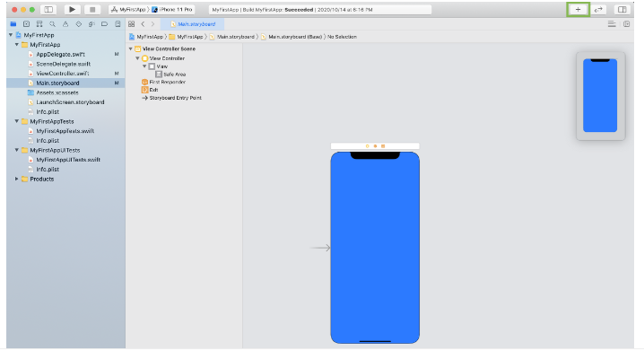Show the Breakpoint navigator

tap(104, 24)
